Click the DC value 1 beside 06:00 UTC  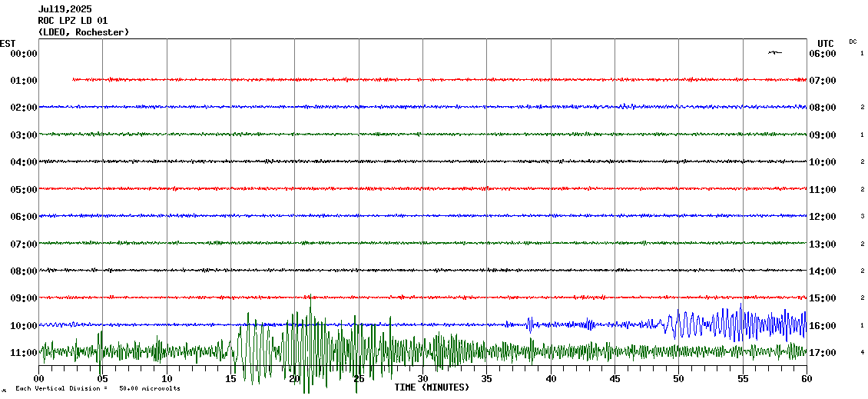coord(863,53)
